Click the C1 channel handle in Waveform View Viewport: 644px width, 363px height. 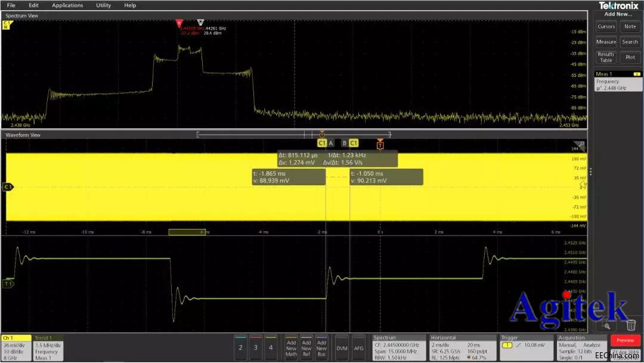(x=8, y=187)
